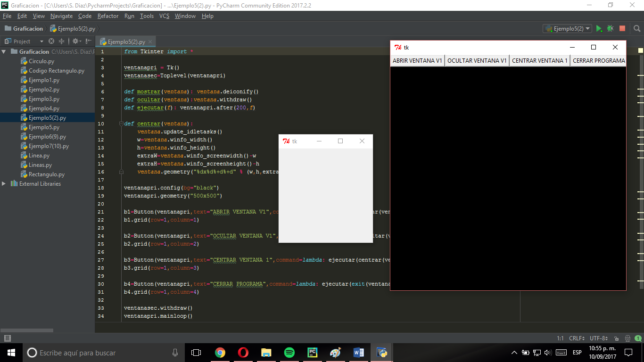This screenshot has width=644, height=362.
Task: Open the Project panel settings gear
Action: pos(75,41)
